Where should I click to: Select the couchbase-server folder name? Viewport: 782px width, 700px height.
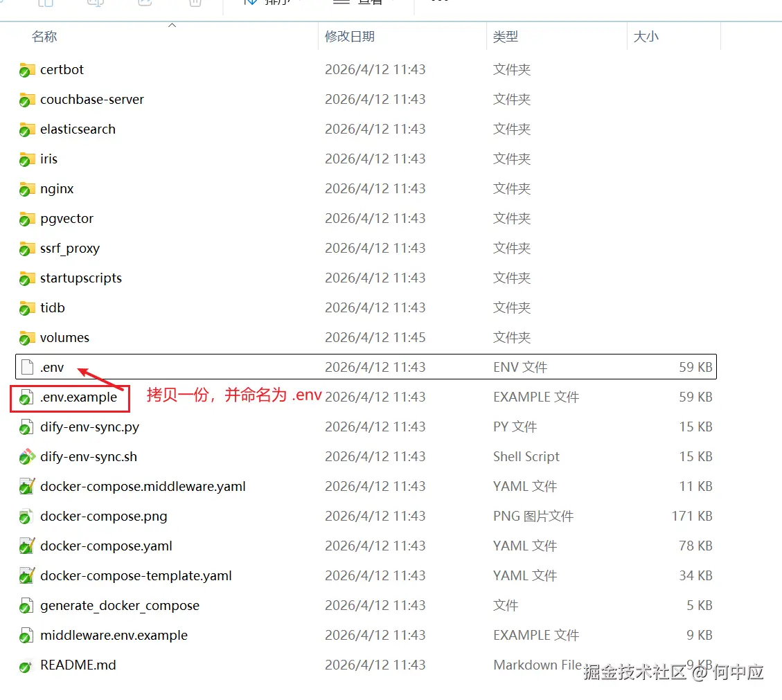pyautogui.click(x=91, y=99)
